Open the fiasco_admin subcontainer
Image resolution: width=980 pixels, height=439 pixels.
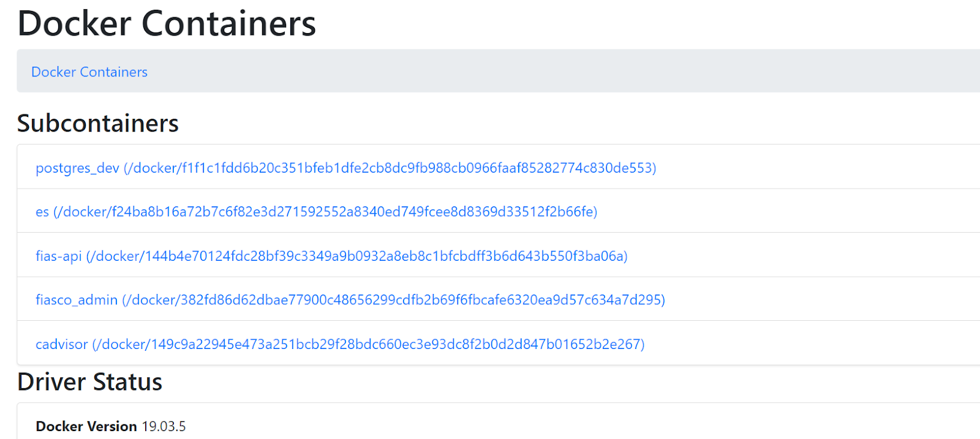pyautogui.click(x=77, y=300)
